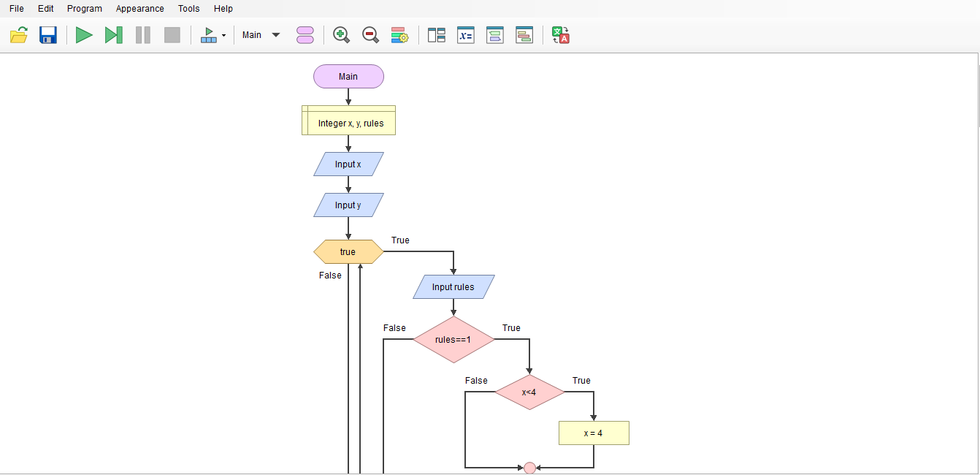Select the 'Input rules' block
980x475 pixels.
point(453,287)
